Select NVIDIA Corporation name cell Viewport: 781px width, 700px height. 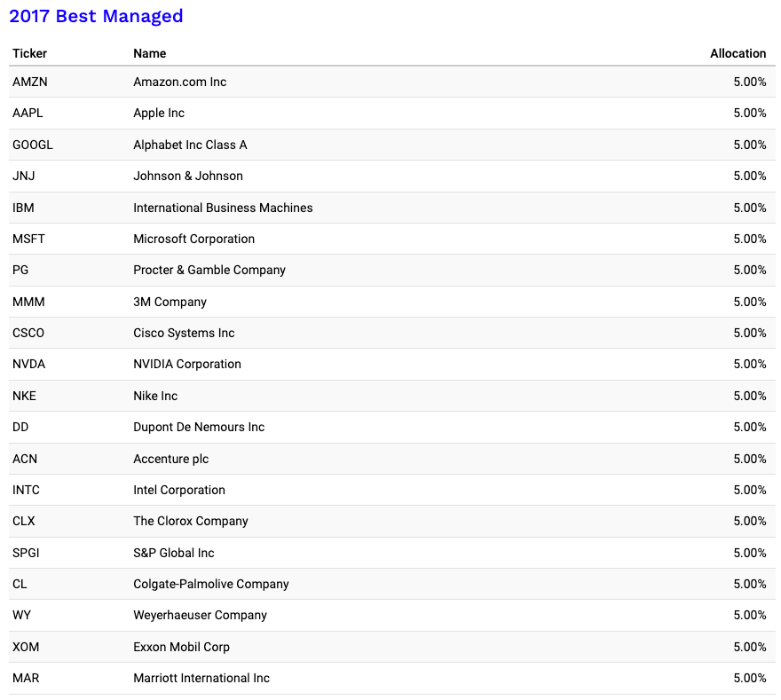(x=186, y=364)
